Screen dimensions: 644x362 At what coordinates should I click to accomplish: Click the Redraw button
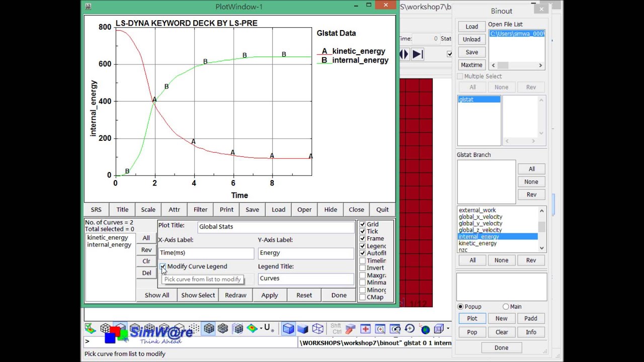click(x=235, y=295)
